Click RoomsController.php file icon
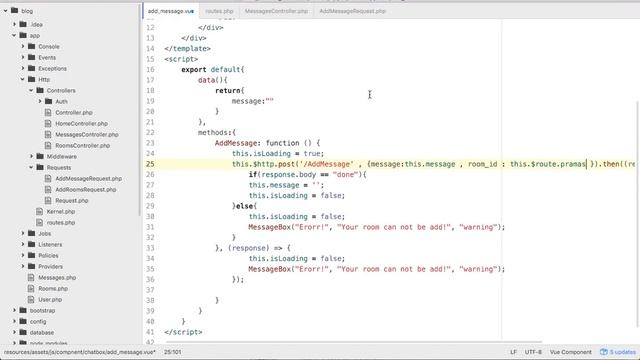Viewport: 640px width, 360px height. tap(48, 145)
